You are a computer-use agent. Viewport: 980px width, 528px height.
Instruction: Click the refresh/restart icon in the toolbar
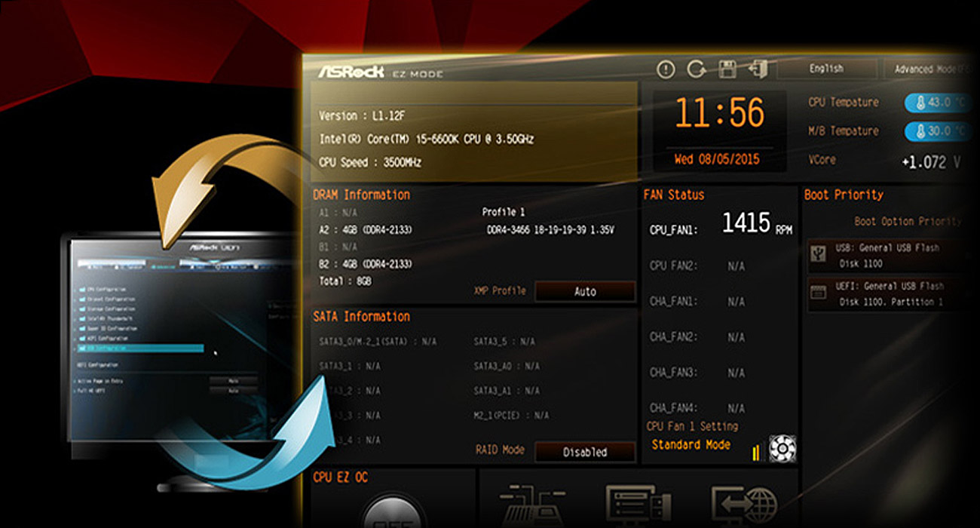pos(694,68)
